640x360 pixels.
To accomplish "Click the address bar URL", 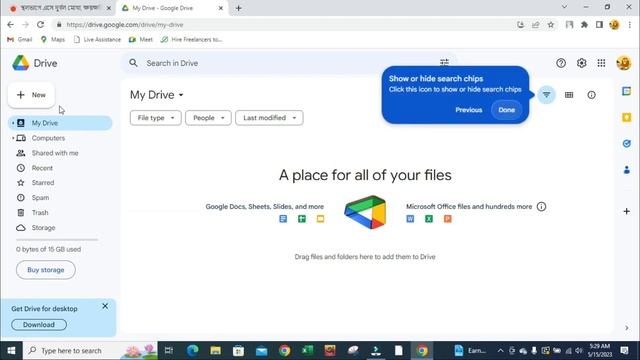I will (125, 24).
